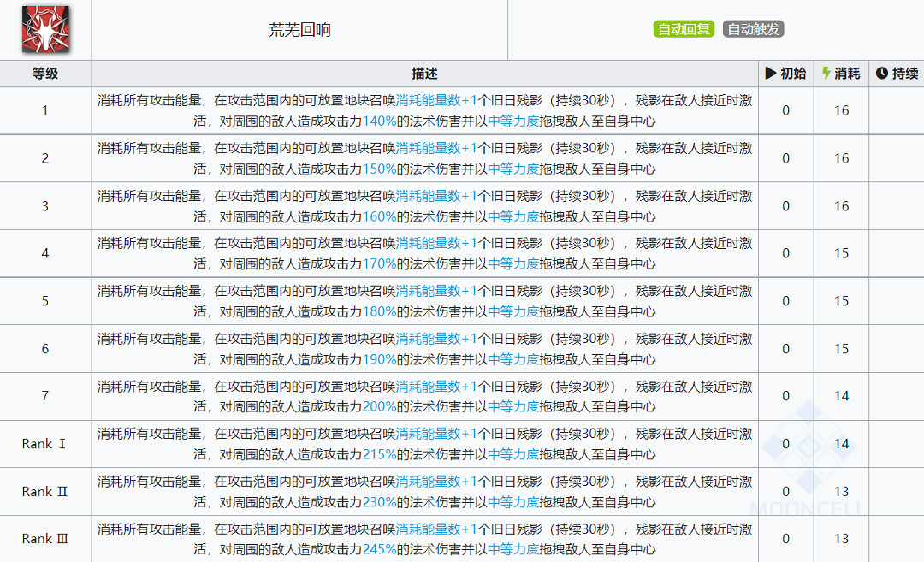Click the skill name 荒芜回响
The width and height of the screenshot is (924, 562).
[x=299, y=30]
